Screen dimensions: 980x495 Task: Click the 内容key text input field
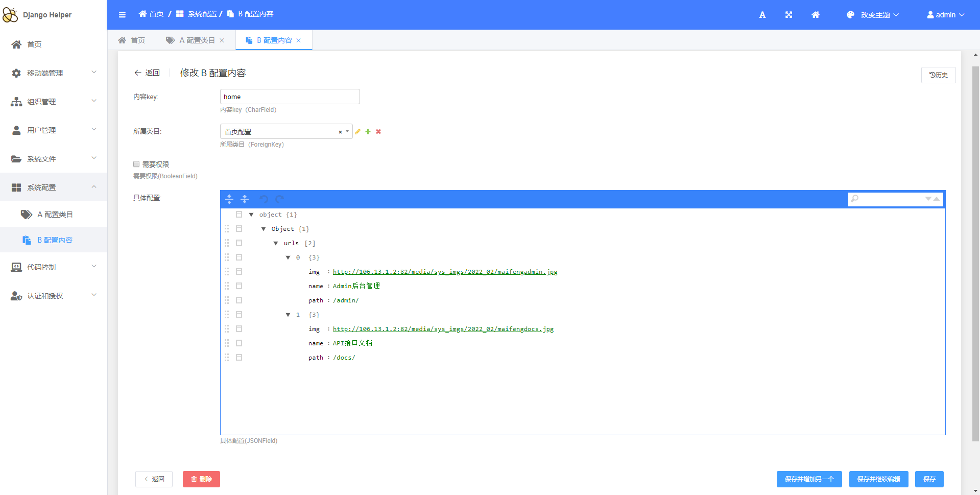click(290, 97)
